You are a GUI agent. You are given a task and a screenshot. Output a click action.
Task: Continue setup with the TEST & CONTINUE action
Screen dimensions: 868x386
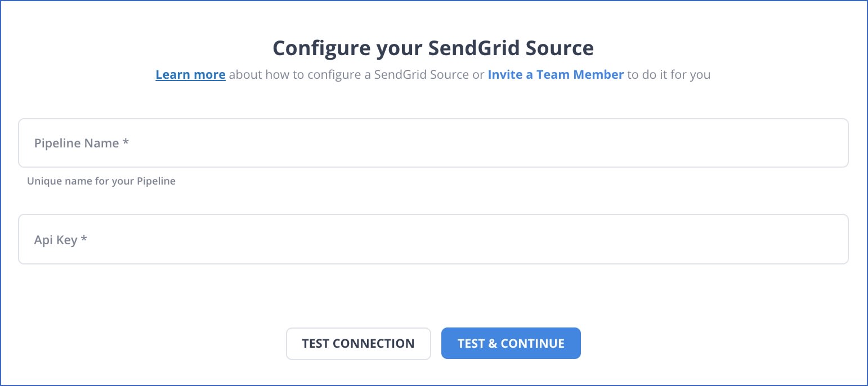(511, 343)
